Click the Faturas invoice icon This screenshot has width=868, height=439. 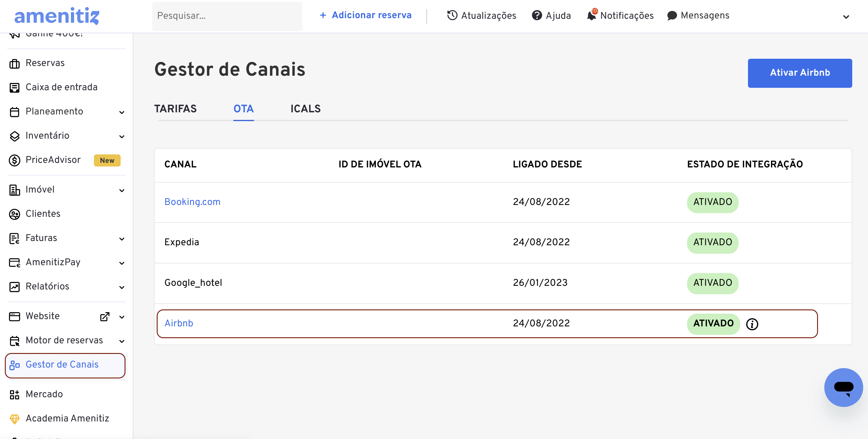[15, 238]
